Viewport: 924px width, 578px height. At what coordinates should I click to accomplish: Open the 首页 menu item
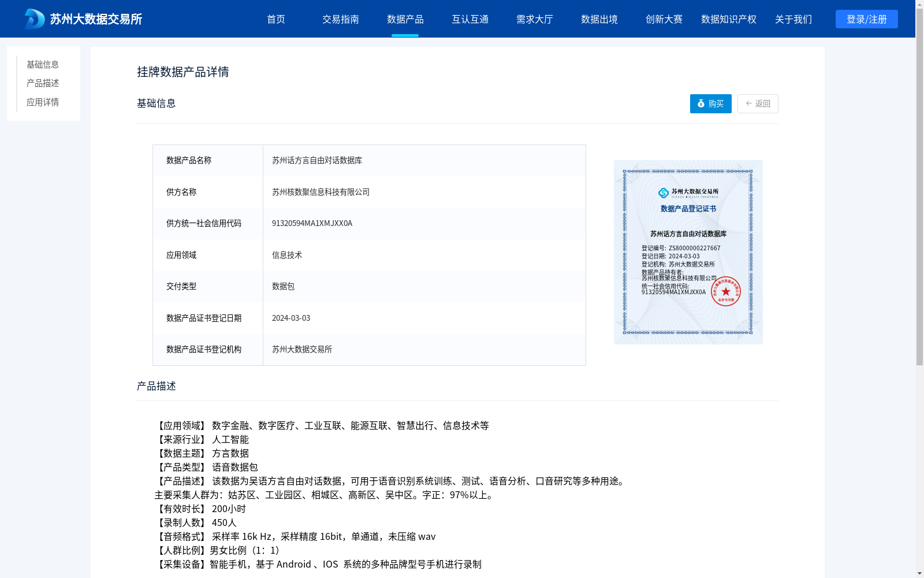pos(276,19)
